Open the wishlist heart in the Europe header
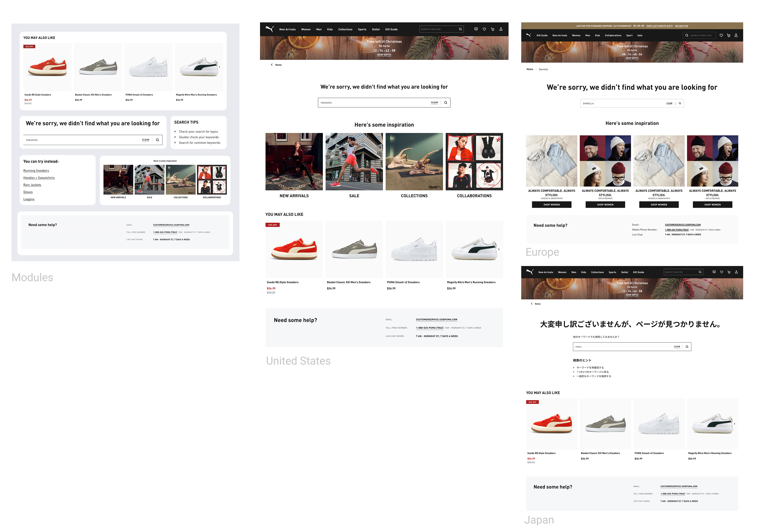The height and width of the screenshot is (532, 774). point(721,35)
